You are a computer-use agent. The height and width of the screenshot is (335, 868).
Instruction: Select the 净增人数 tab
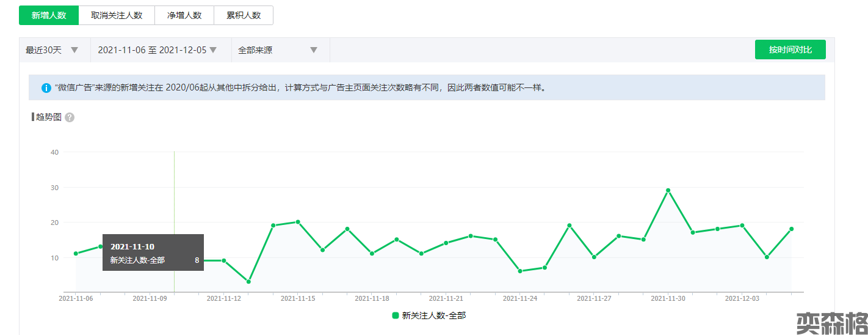pyautogui.click(x=184, y=15)
